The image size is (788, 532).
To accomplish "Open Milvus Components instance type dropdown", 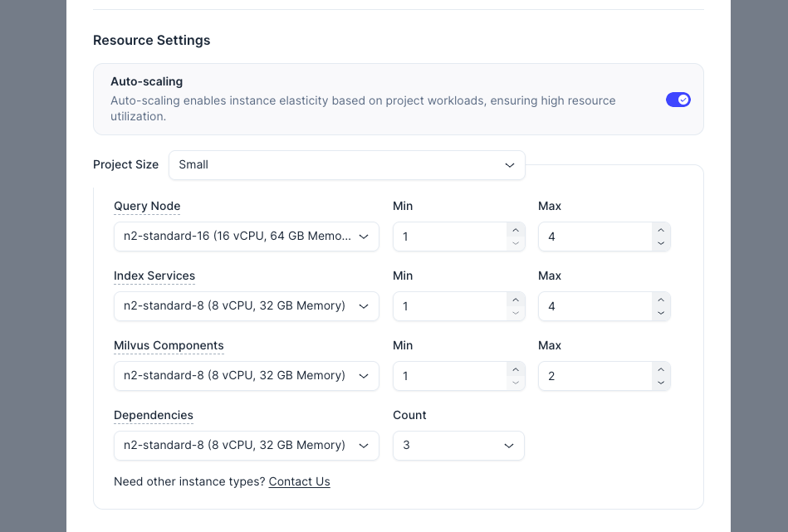I will pyautogui.click(x=246, y=376).
